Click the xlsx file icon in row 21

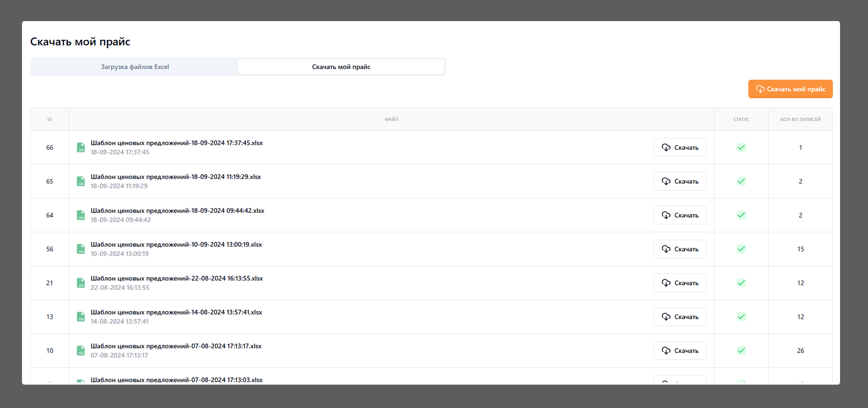[x=81, y=283]
